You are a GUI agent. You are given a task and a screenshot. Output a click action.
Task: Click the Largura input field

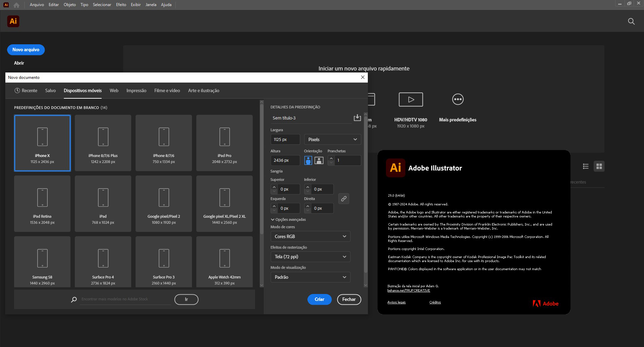(x=285, y=139)
